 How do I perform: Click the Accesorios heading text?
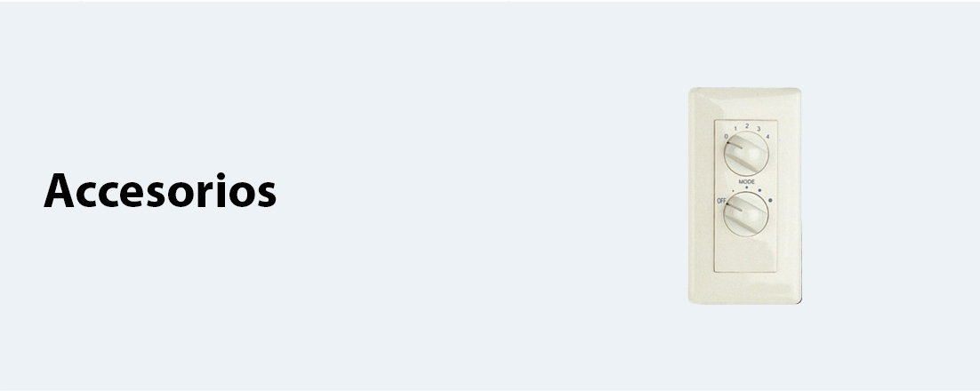(160, 190)
